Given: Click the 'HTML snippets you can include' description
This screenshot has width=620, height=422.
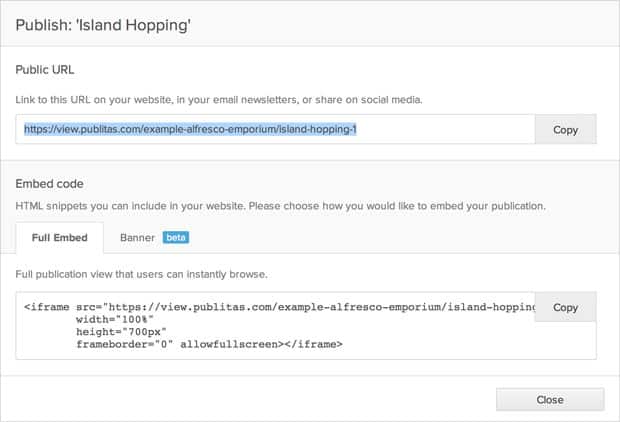Looking at the screenshot, I should [x=280, y=206].
